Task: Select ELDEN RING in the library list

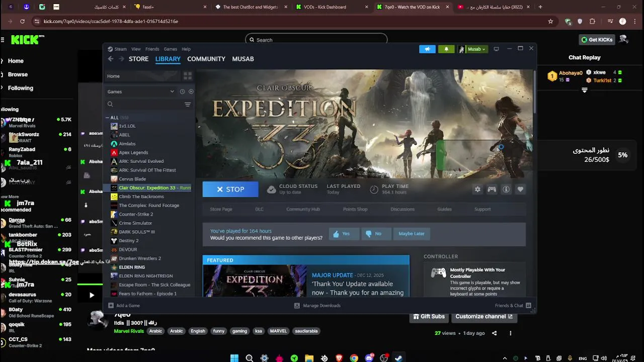Action: (132, 267)
